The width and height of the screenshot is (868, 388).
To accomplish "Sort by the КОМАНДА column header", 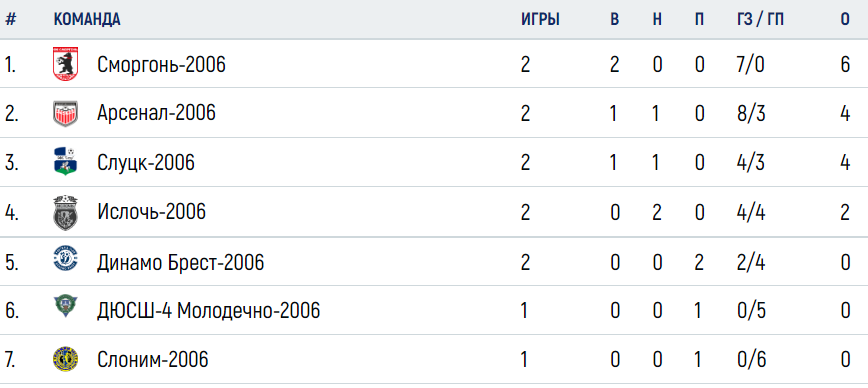I will (87, 19).
